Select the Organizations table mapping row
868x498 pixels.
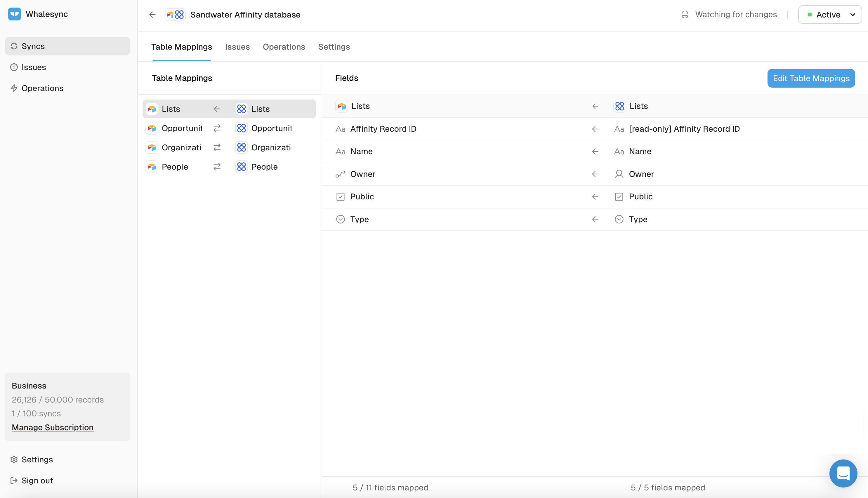coord(229,147)
